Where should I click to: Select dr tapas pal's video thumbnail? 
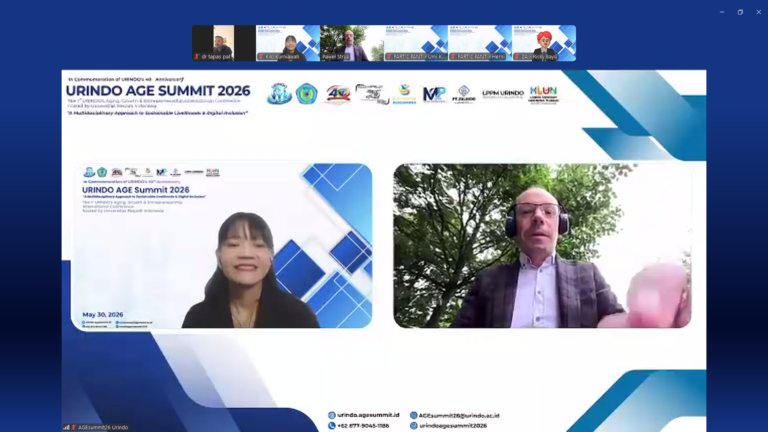point(224,43)
